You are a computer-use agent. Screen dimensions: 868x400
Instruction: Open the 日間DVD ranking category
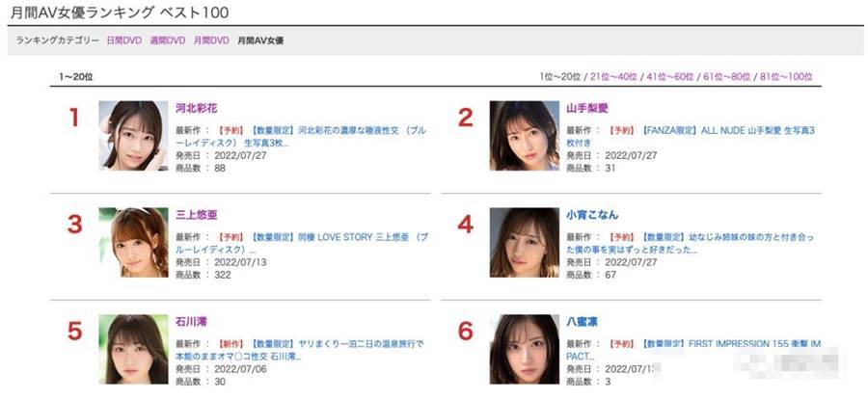[124, 40]
